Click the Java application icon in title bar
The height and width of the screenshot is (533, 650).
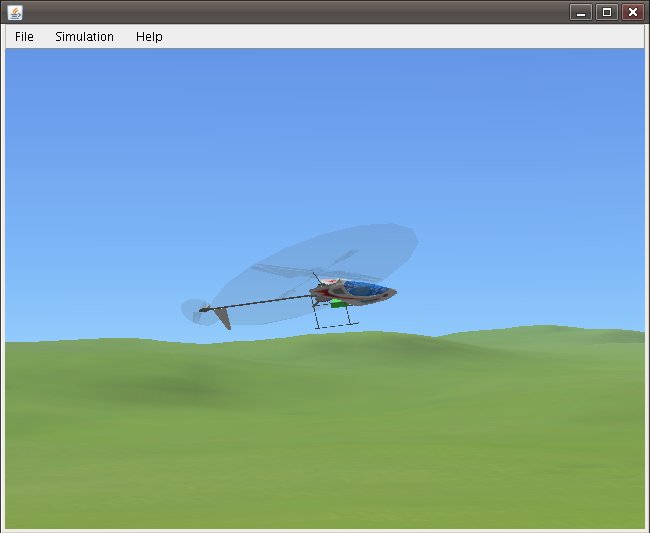pos(14,12)
